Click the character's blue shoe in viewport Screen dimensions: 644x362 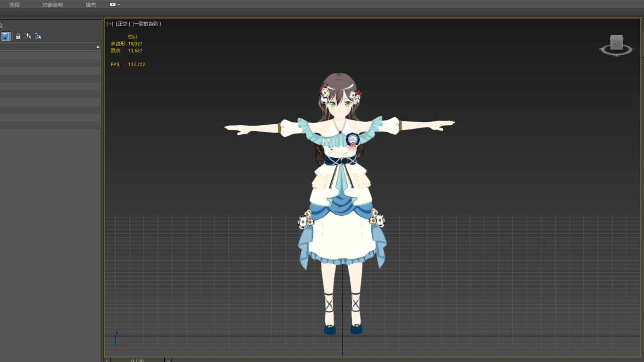pyautogui.click(x=330, y=330)
